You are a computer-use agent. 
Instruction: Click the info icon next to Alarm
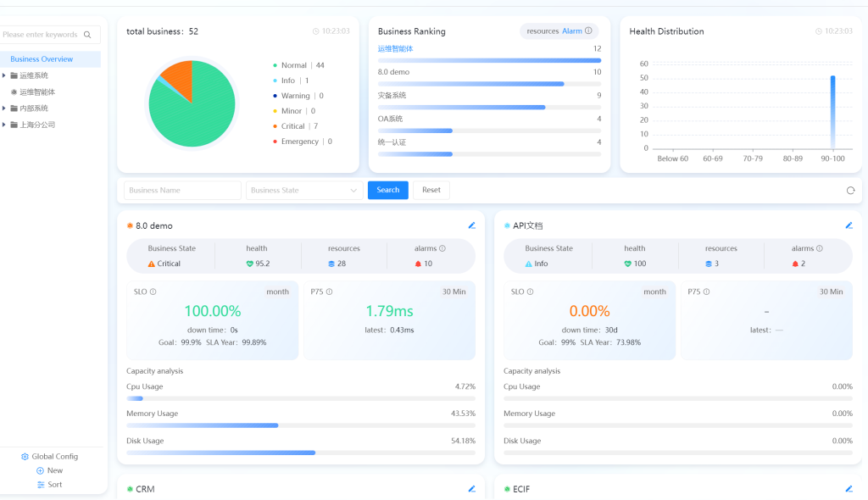588,31
